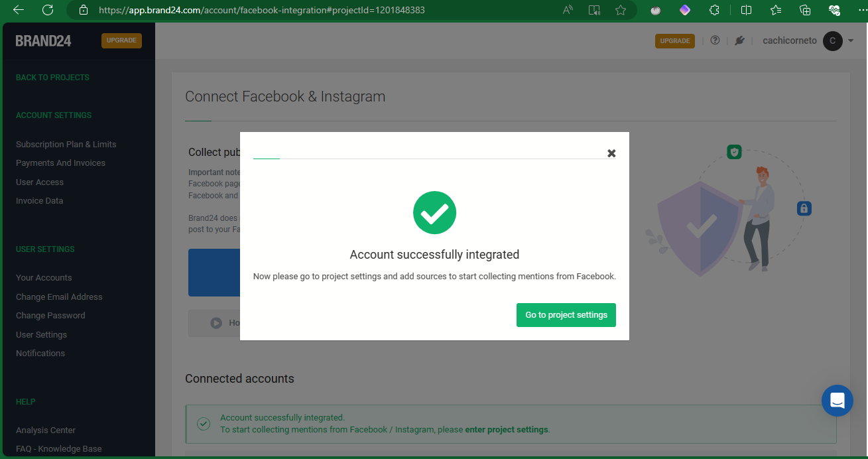The image size is (868, 459).
Task: Open Payments And Invoices page
Action: click(x=60, y=163)
